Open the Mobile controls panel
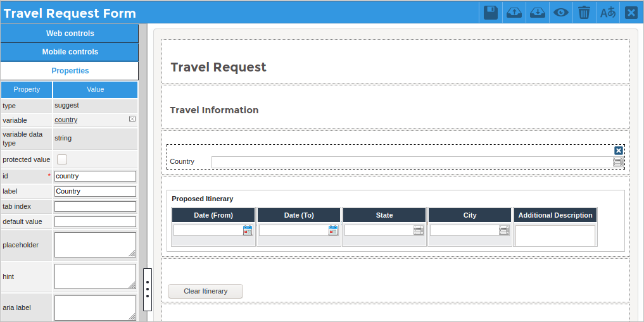Viewport: 644px width, 322px height. [70, 52]
